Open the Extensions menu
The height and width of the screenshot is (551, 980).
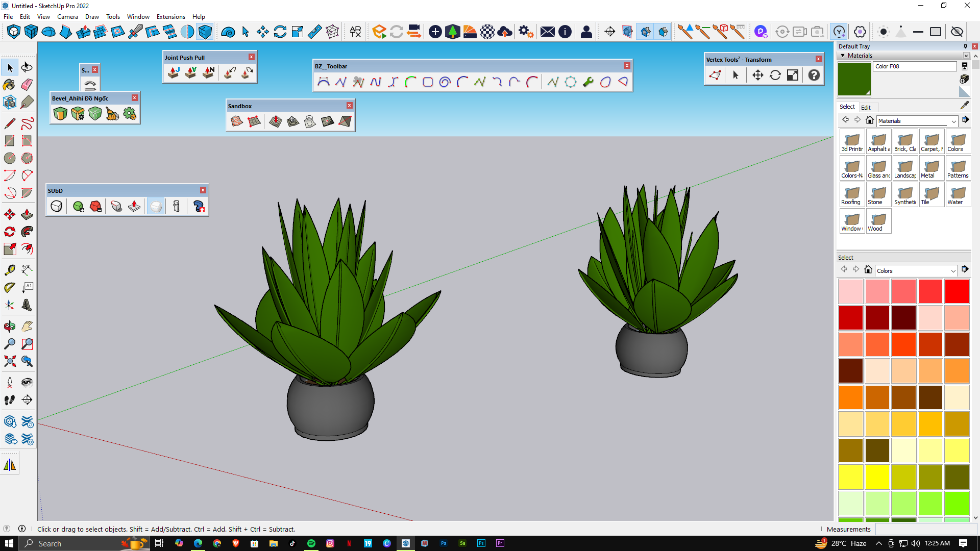pyautogui.click(x=170, y=16)
